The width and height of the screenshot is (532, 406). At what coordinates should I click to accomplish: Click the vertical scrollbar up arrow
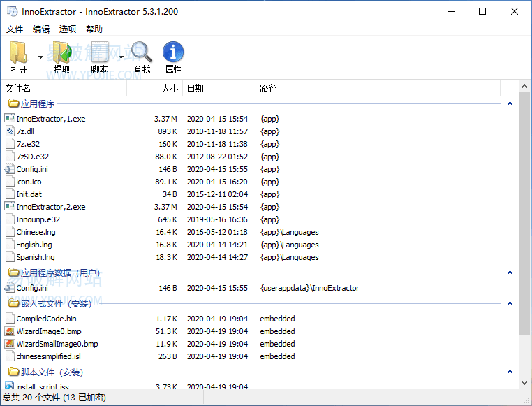tap(524, 86)
